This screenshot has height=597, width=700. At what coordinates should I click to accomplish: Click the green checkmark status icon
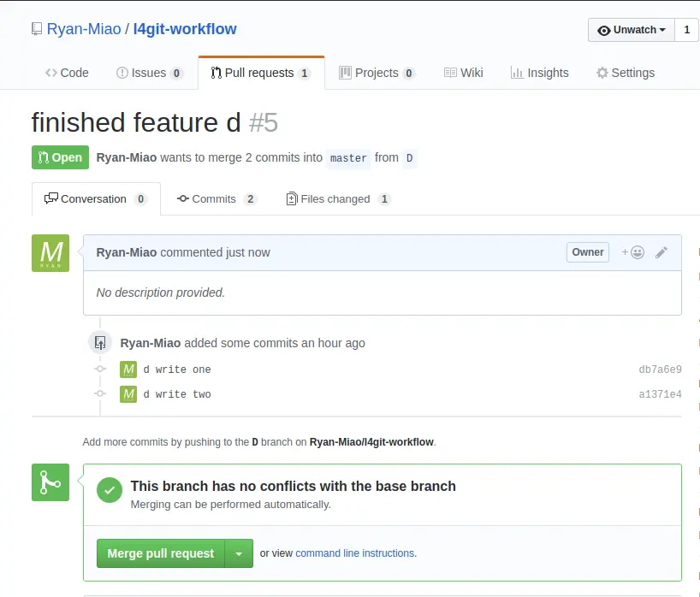click(110, 490)
